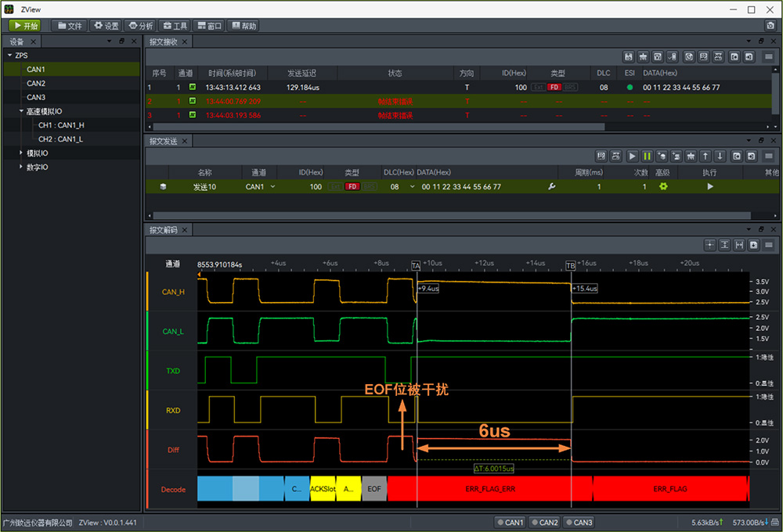Click the green pause icon in send toolbar

coord(647,156)
